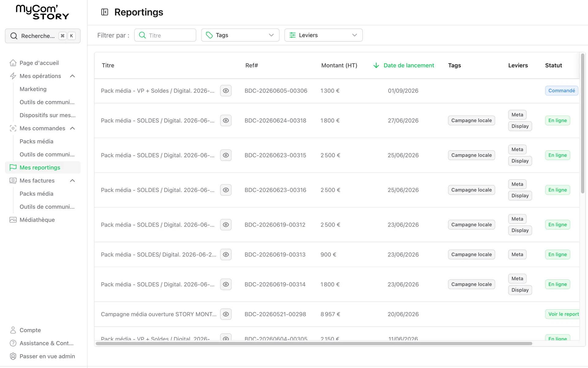Viewport: 588px width, 368px height.
Task: Select Marketing in the sidebar
Action: tap(33, 89)
